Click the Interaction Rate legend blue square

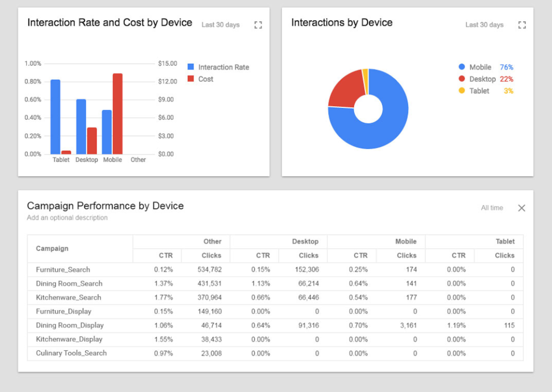coord(191,67)
